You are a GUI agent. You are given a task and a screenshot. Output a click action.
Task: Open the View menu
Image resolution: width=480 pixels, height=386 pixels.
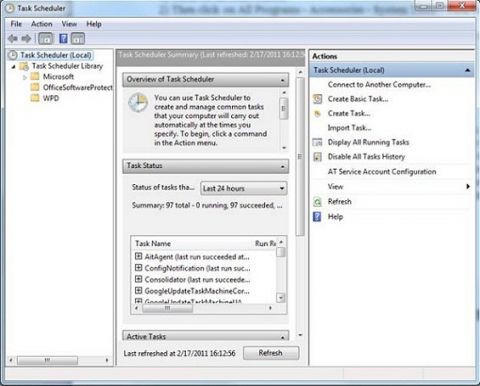(x=69, y=24)
